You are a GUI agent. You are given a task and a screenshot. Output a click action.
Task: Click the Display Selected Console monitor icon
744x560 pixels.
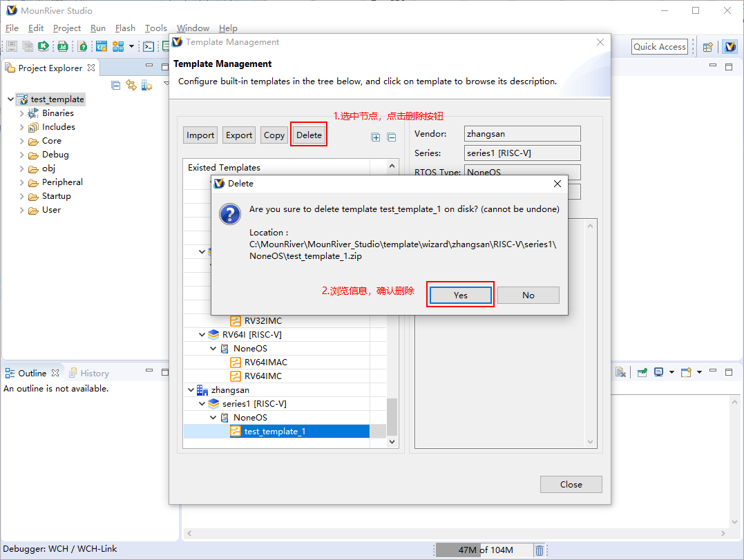pos(658,372)
